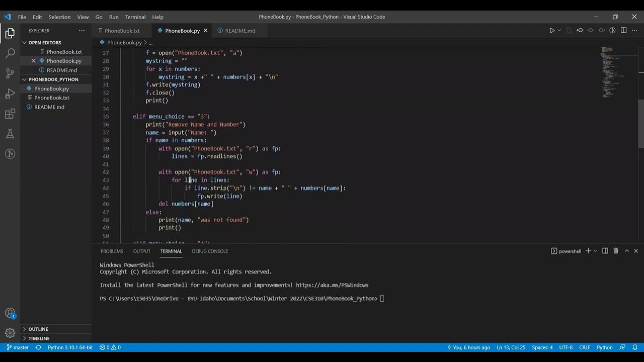Close the terminal panel
Viewport: 644px width, 362px height.
636,251
